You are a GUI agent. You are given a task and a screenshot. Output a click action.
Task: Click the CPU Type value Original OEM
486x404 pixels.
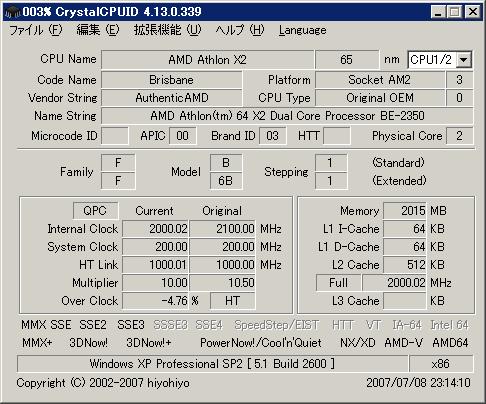380,98
